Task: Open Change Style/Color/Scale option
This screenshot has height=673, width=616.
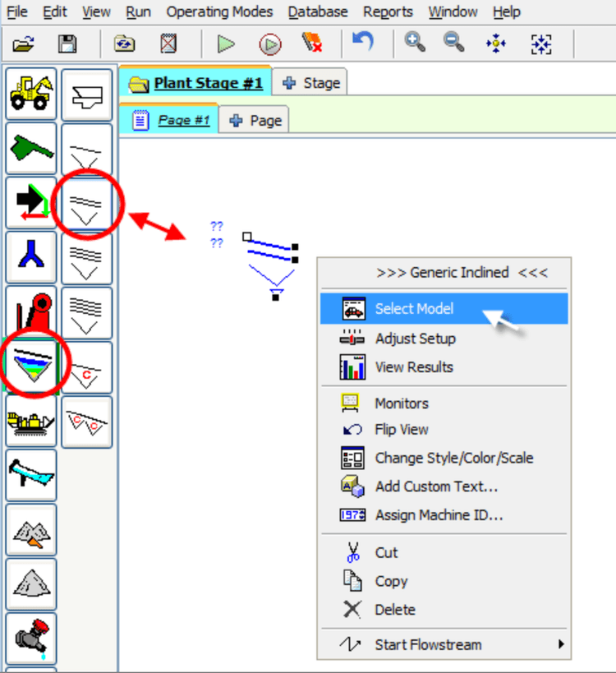Action: 454,458
